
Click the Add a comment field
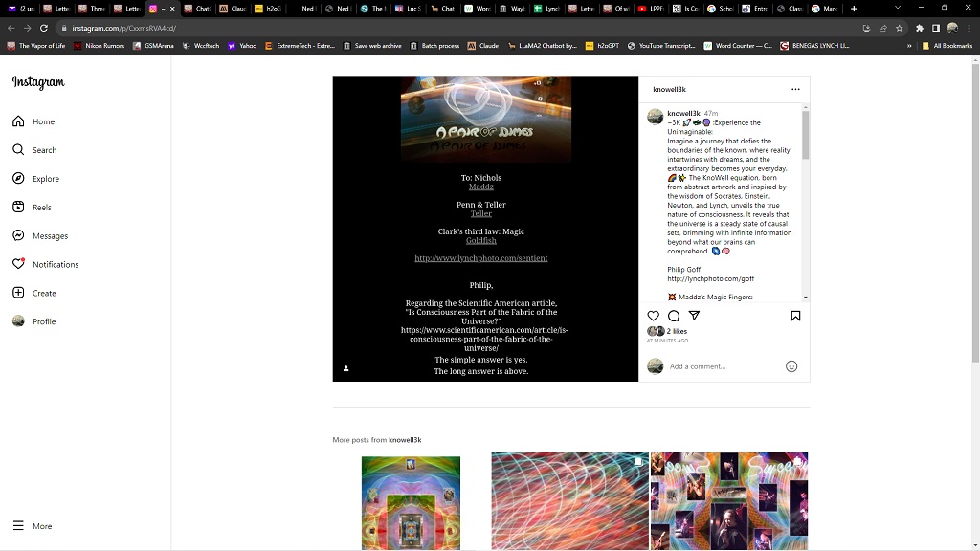click(x=724, y=366)
